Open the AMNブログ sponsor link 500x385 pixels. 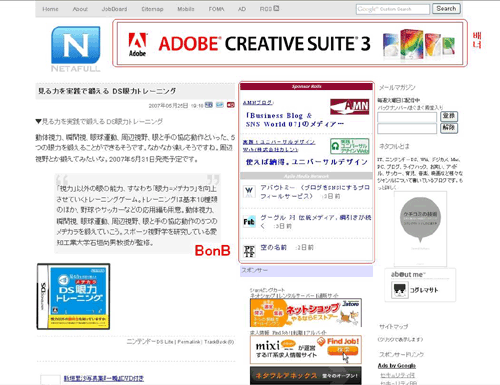click(258, 103)
